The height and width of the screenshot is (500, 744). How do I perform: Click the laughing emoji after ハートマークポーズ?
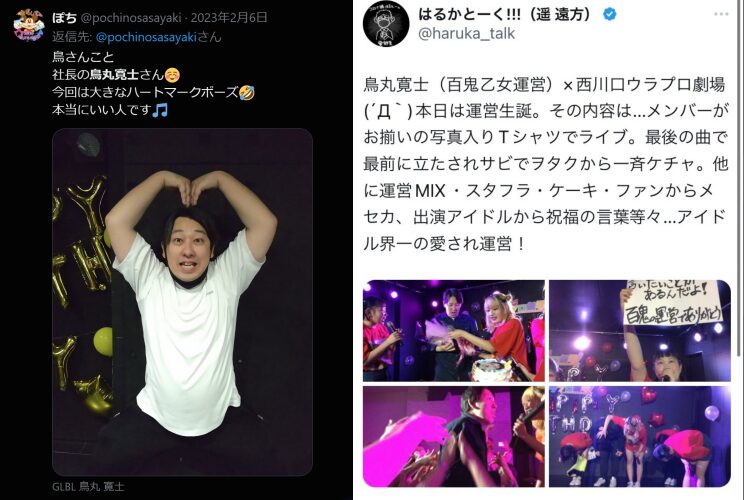click(247, 93)
